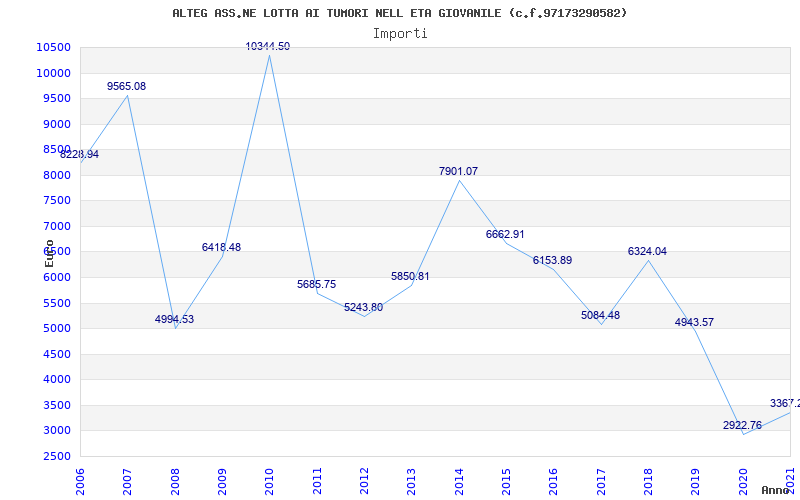Screen dimensions: 800x500
Task: Select the 6418.48 data label
Action: click(x=221, y=247)
